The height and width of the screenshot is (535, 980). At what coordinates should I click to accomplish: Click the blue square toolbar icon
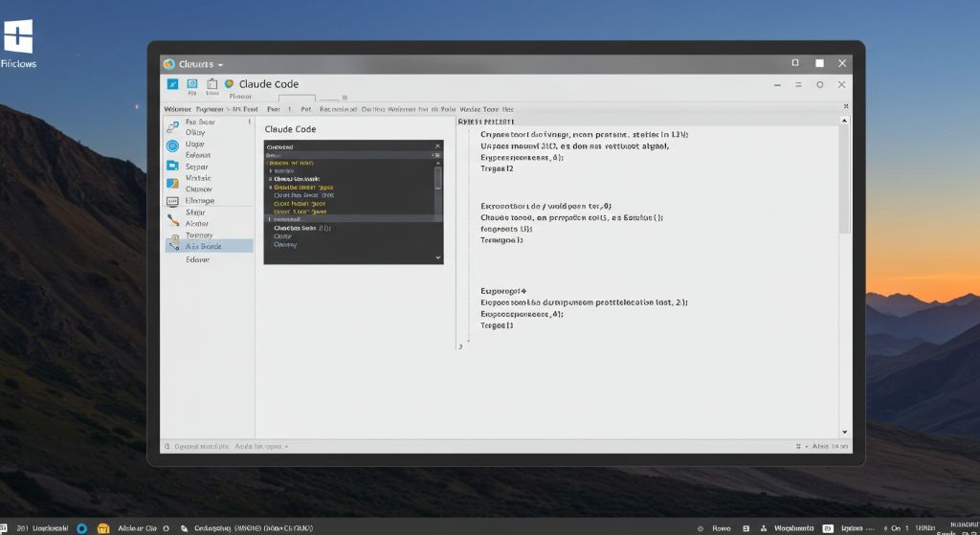point(192,84)
